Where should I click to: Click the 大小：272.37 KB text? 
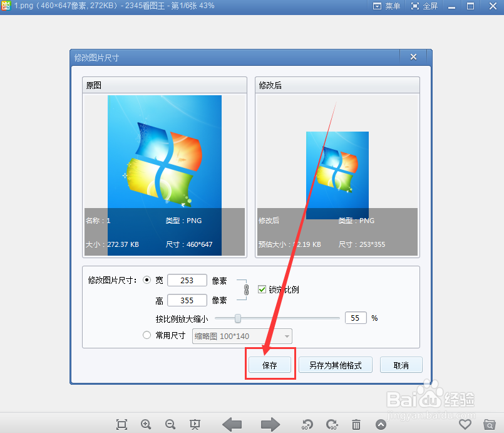click(x=112, y=244)
